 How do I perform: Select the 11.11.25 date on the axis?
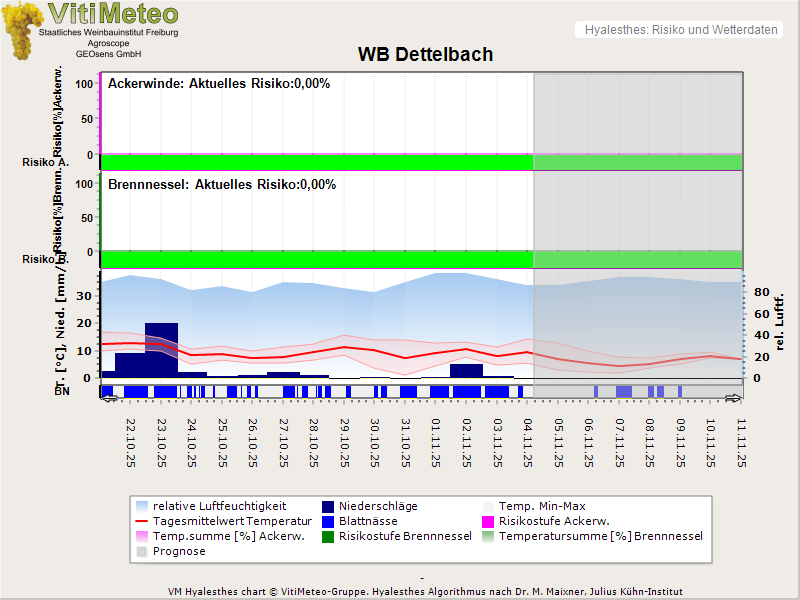click(740, 443)
